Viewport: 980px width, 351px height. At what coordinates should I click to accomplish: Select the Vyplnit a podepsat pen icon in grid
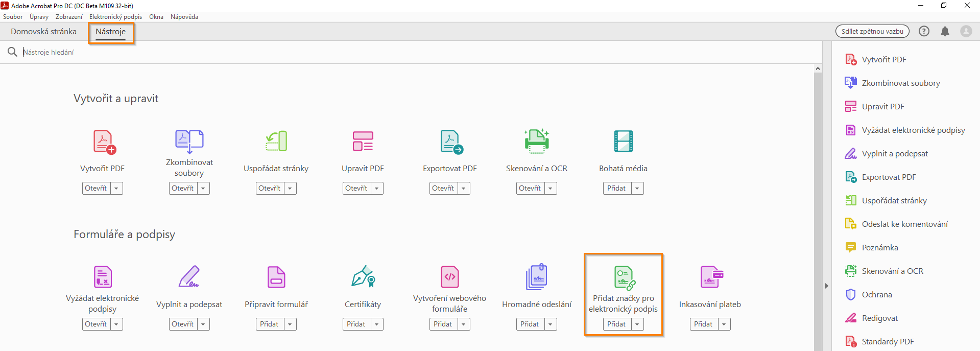pyautogui.click(x=189, y=276)
